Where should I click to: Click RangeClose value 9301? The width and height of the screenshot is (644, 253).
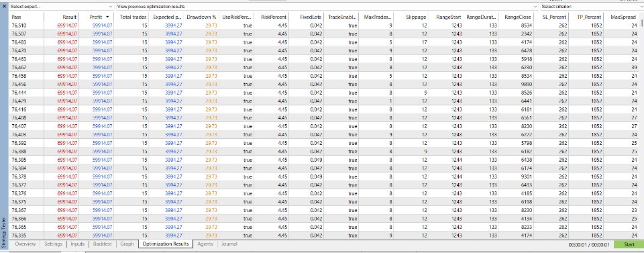click(x=526, y=176)
